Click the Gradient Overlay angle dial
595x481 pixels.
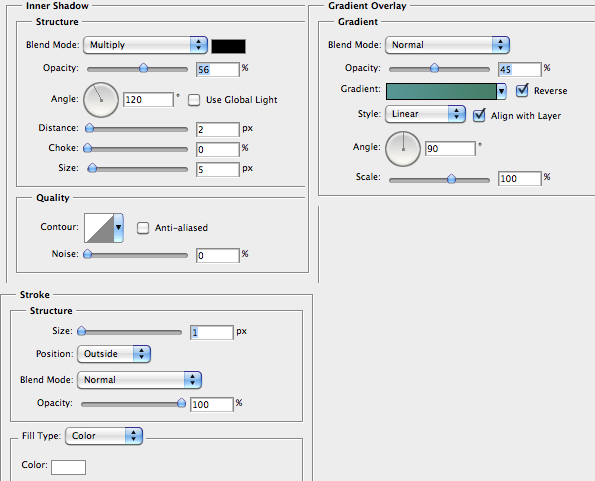coord(403,149)
